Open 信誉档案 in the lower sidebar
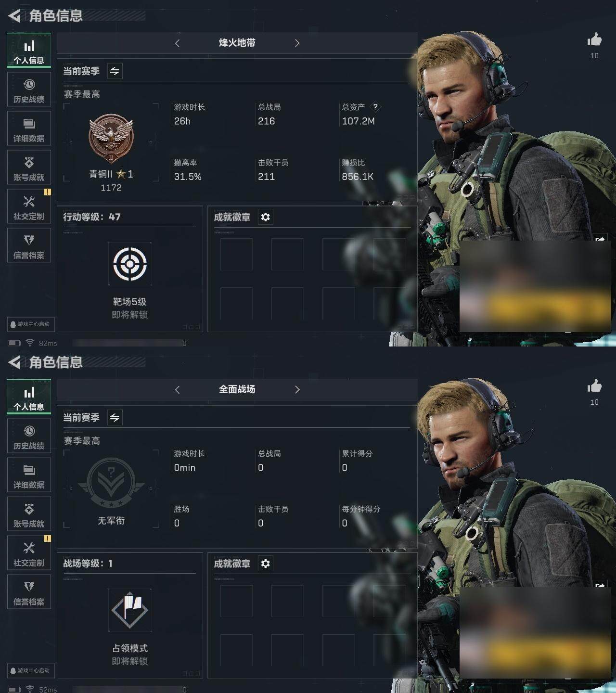Screen dimensions: 616x693 point(29,592)
